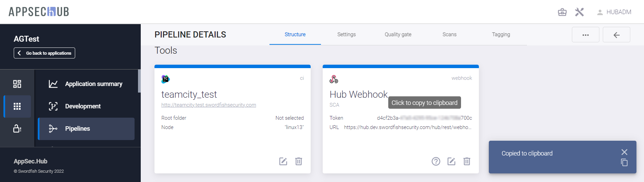Viewport: 644px width, 182px height.
Task: Open help for the Hub Webhook card
Action: 436,161
